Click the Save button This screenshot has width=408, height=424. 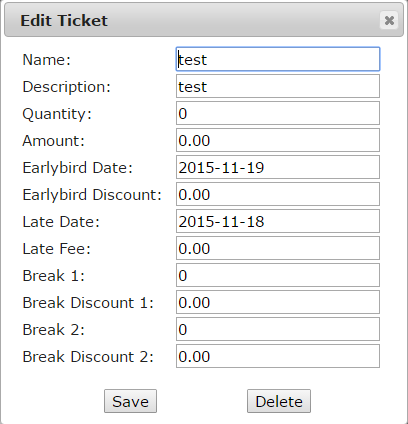pyautogui.click(x=130, y=401)
